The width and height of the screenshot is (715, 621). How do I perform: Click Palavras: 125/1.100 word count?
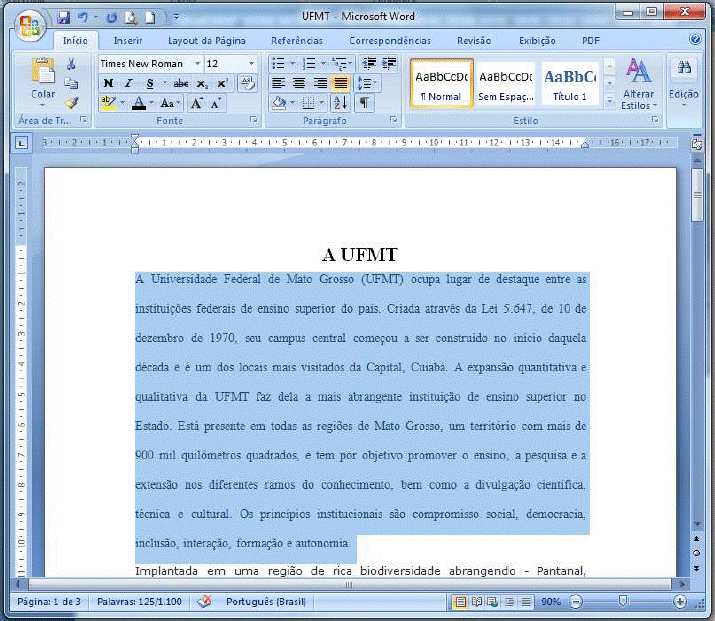(x=139, y=602)
